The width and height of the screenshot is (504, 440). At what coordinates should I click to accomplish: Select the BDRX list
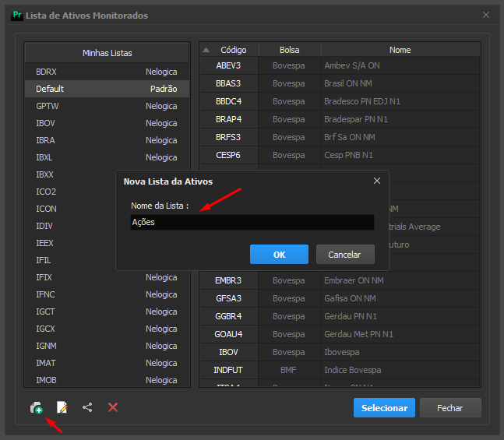[107, 72]
